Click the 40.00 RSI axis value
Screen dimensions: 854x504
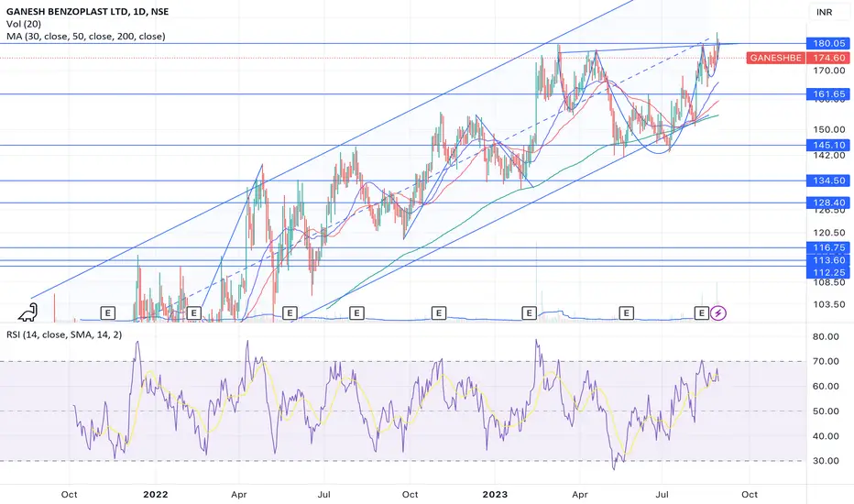[826, 436]
